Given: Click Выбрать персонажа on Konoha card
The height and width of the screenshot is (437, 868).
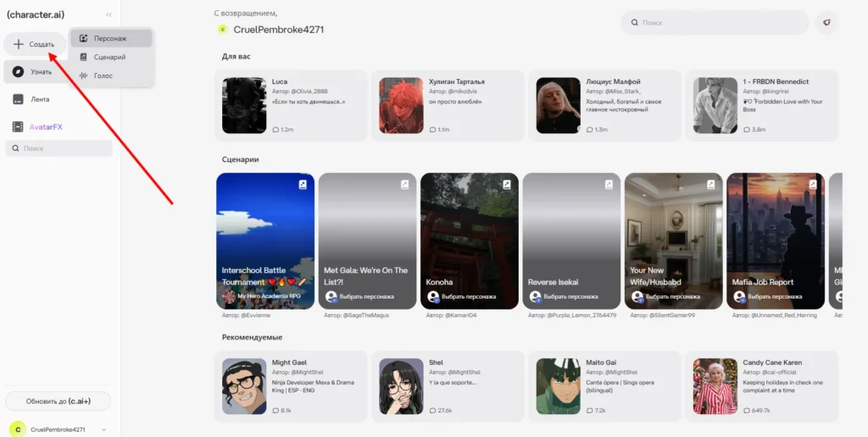Looking at the screenshot, I should point(462,297).
